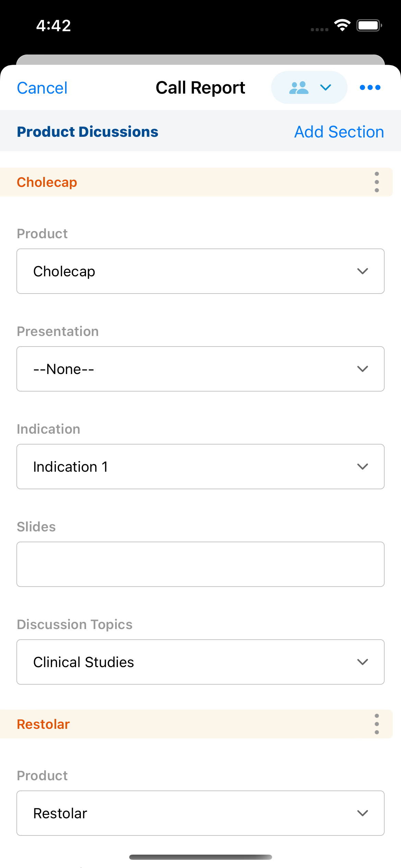Open the blue three-dot more menu

[x=370, y=87]
